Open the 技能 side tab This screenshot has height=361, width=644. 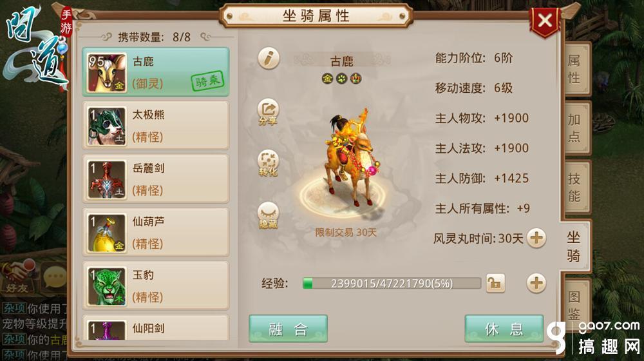click(x=576, y=187)
